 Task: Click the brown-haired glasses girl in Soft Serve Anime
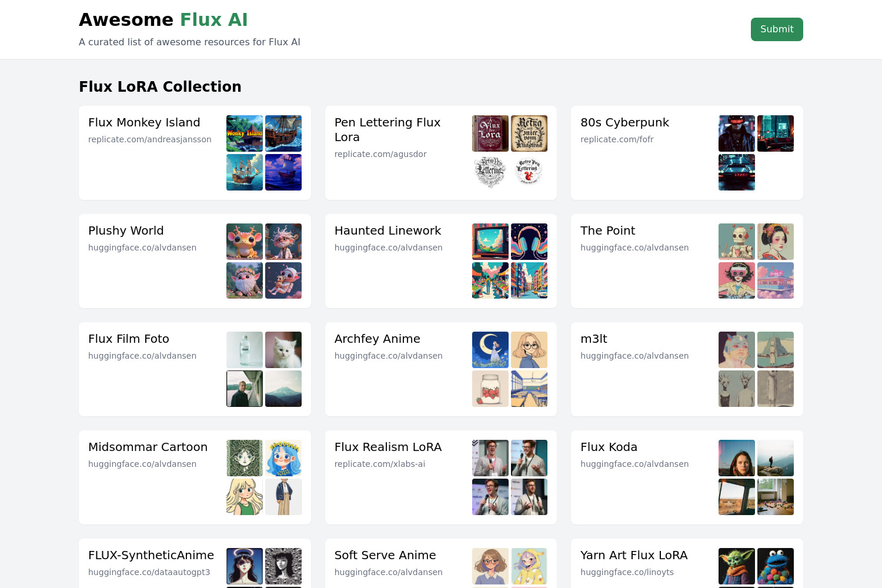490,566
